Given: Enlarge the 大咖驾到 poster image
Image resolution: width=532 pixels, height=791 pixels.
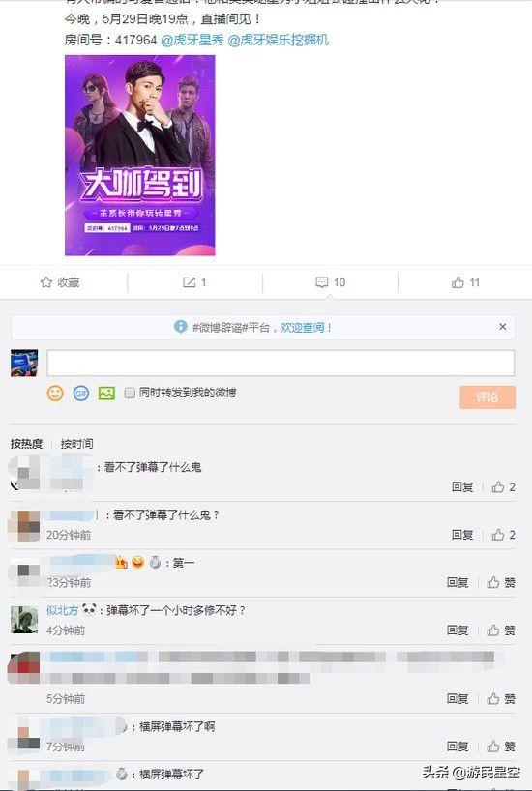Looking at the screenshot, I should coord(140,156).
